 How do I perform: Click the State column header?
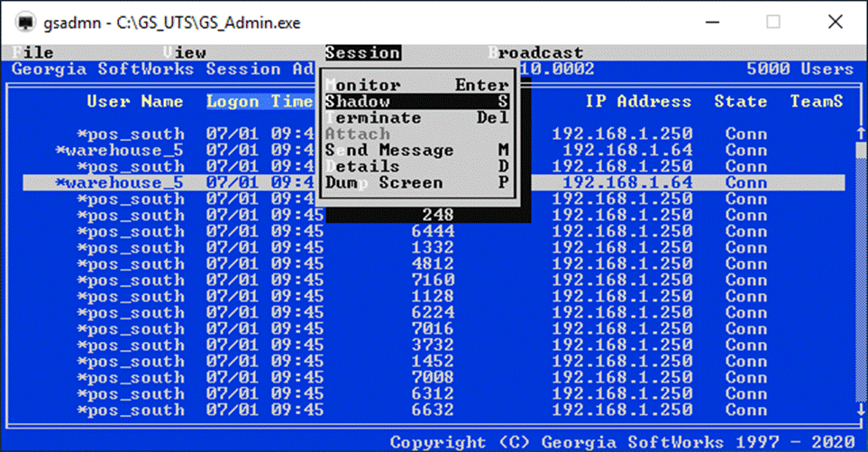point(740,101)
